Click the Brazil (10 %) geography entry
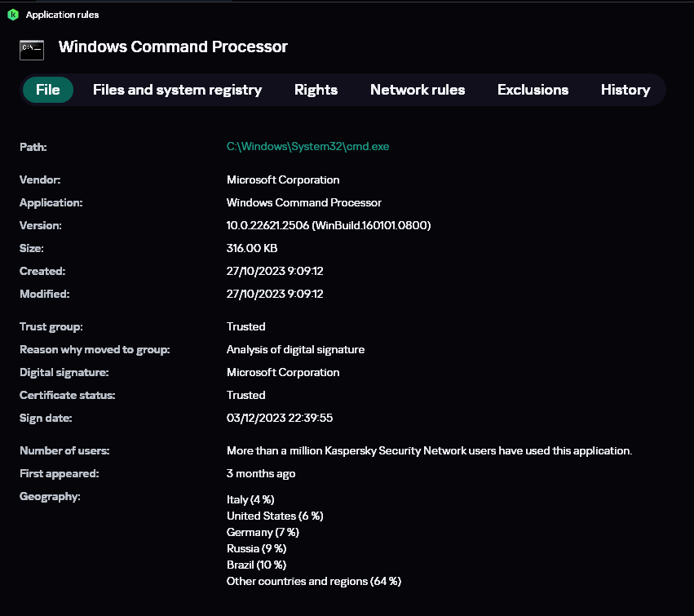 point(256,565)
